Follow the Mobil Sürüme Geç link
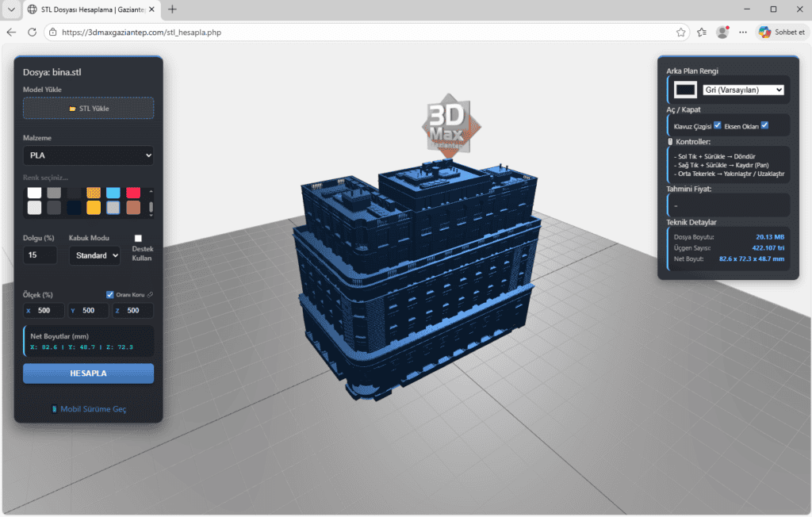Viewport: 812px width, 517px height. [x=95, y=409]
